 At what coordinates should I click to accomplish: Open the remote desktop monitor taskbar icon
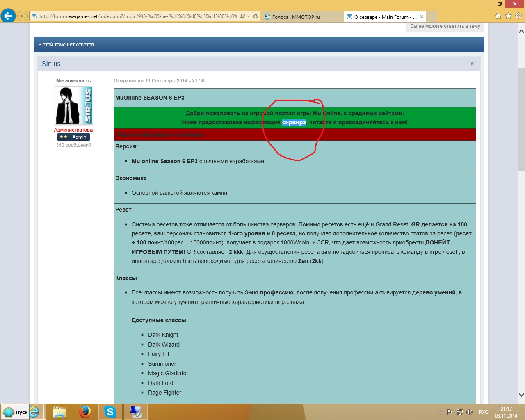pos(136,412)
